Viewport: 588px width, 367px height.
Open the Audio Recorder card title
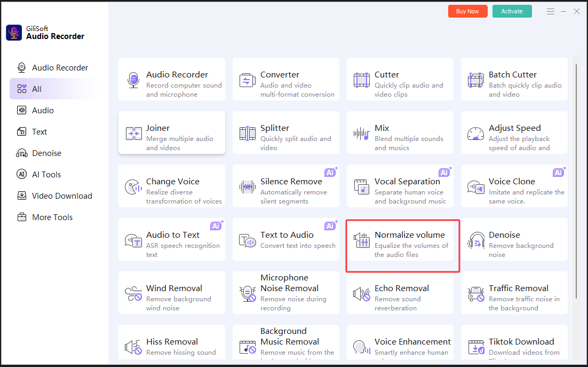point(177,75)
